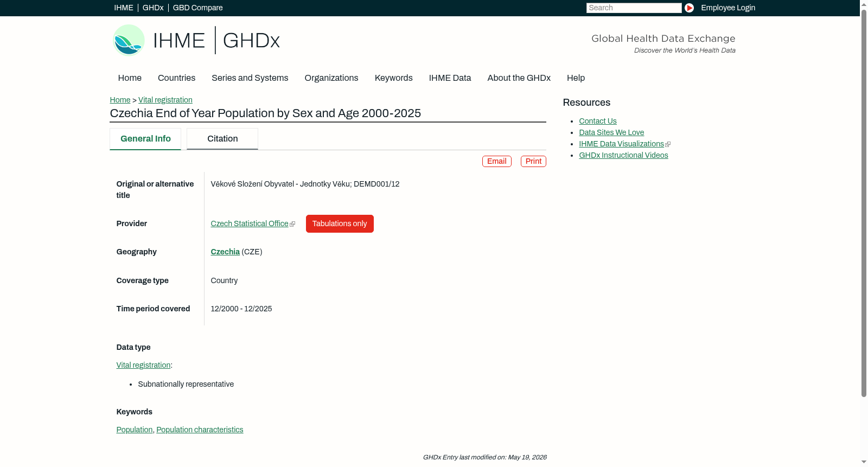Open the Population keyword link
The width and height of the screenshot is (868, 467).
coord(135,430)
